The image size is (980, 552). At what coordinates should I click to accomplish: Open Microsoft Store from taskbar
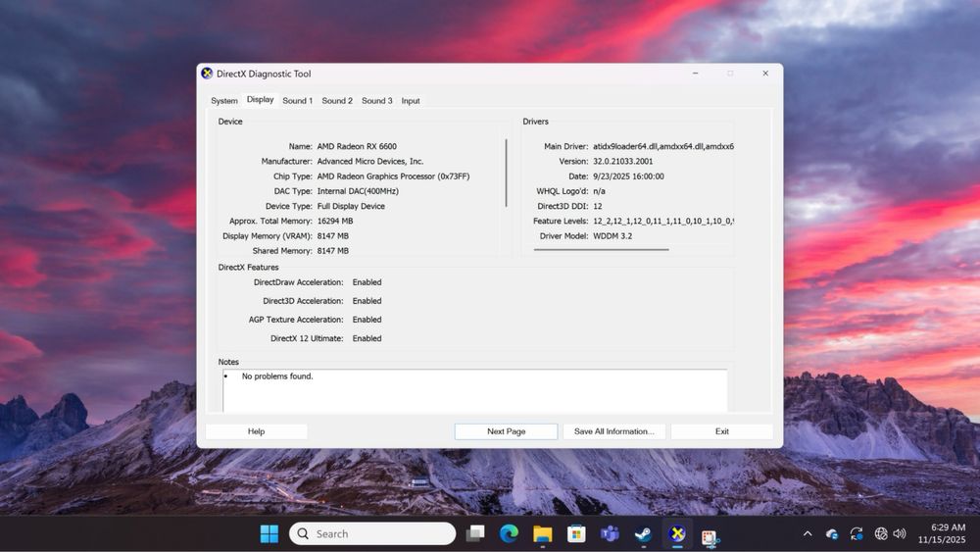coord(576,534)
